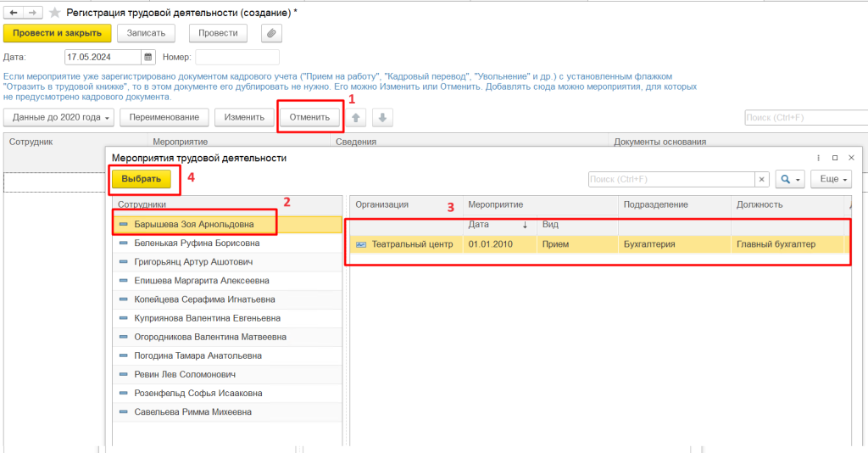Image resolution: width=868 pixels, height=453 pixels.
Task: Focus the dialog Поиск (Ctrl+F) field
Action: click(671, 180)
